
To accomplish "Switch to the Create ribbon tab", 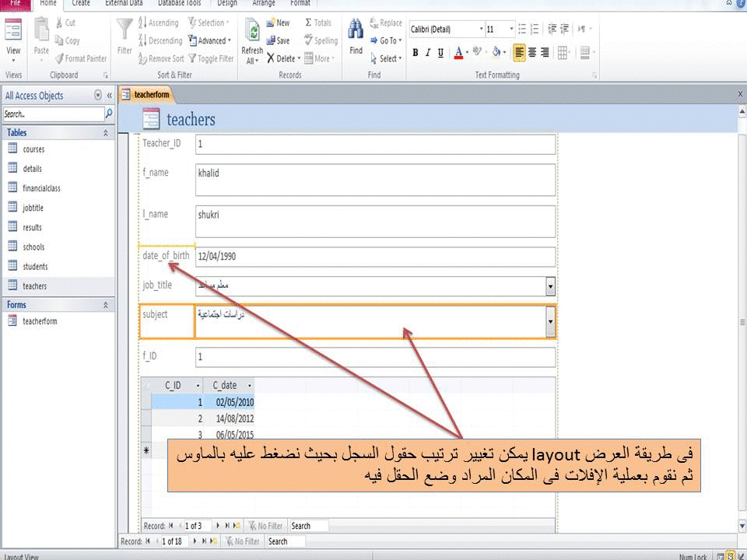I will (x=80, y=4).
